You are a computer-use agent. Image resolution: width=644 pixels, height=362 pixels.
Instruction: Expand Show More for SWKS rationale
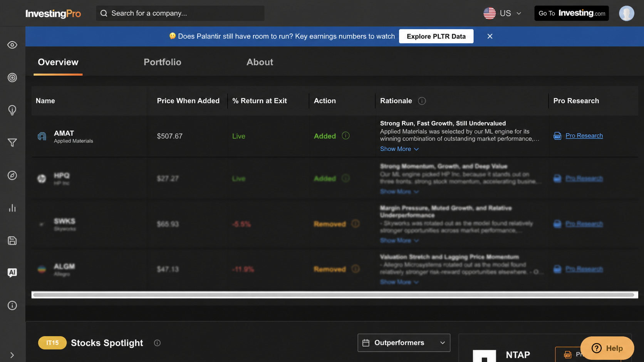(399, 240)
